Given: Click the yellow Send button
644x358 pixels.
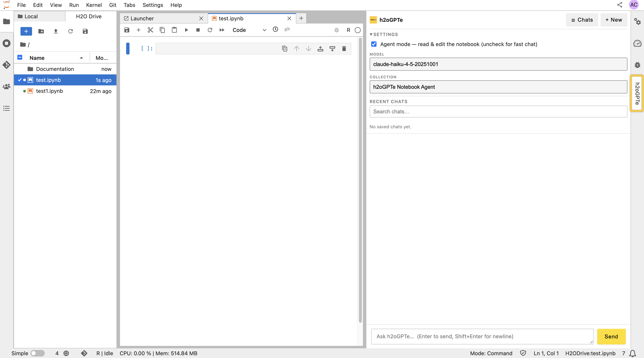Looking at the screenshot, I should click(611, 337).
